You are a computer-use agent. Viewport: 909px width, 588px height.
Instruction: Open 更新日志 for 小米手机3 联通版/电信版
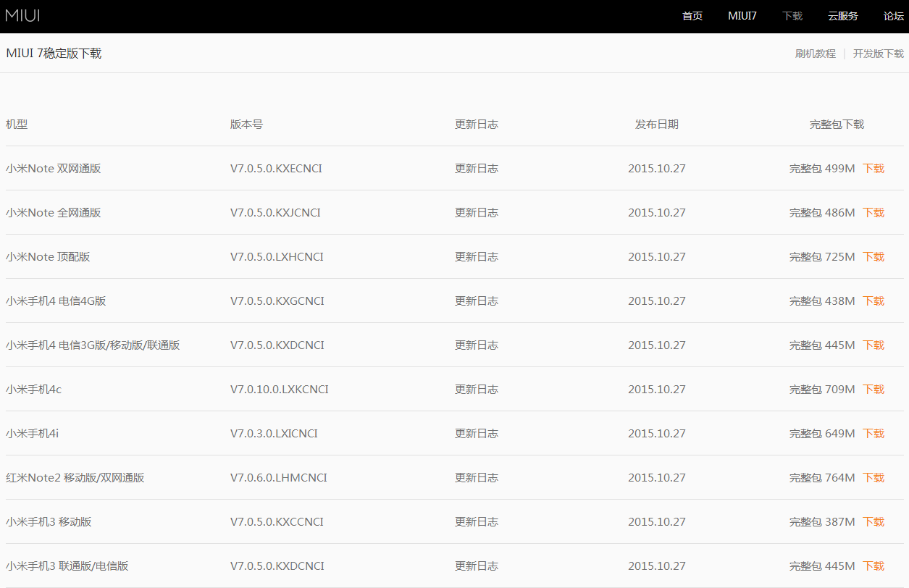[x=477, y=566]
